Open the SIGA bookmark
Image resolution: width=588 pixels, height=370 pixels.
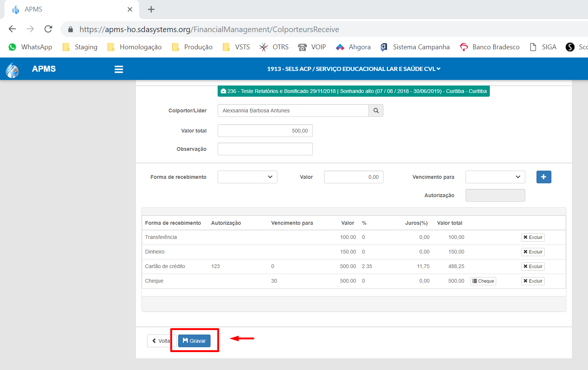(x=543, y=47)
